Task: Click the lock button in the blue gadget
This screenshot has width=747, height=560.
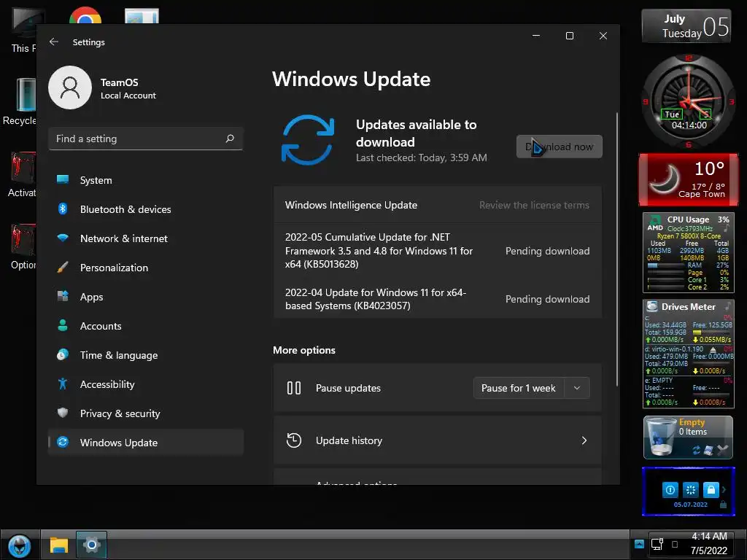Action: [711, 489]
